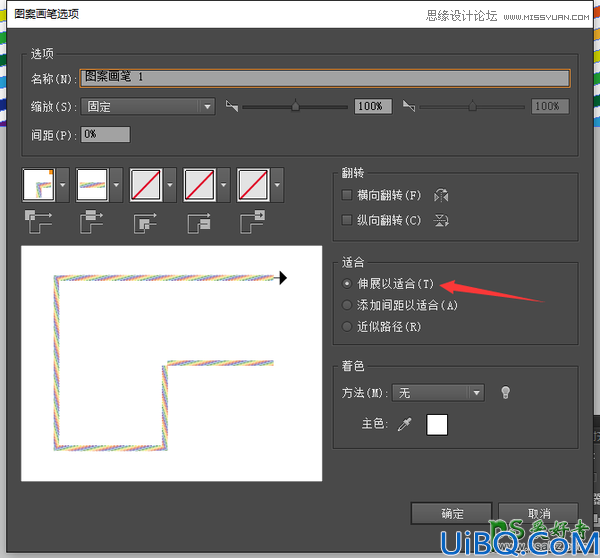Click the empty inner corner tile box

146,185
